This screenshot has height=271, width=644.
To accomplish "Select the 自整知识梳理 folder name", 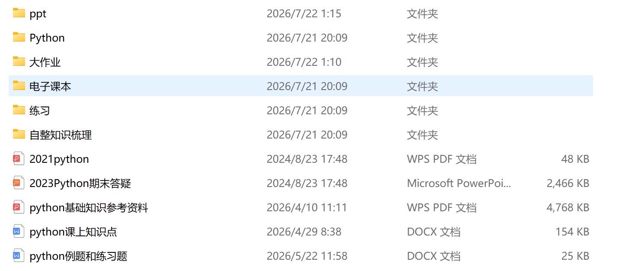I will [x=61, y=135].
